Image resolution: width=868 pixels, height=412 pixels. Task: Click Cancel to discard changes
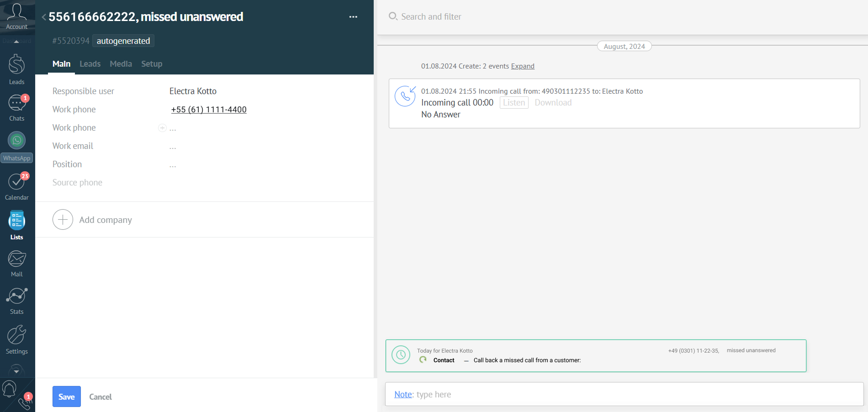click(101, 397)
